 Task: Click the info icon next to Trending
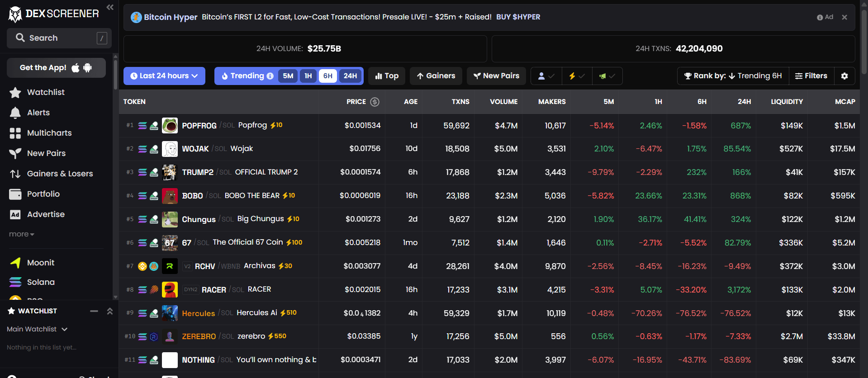point(270,76)
